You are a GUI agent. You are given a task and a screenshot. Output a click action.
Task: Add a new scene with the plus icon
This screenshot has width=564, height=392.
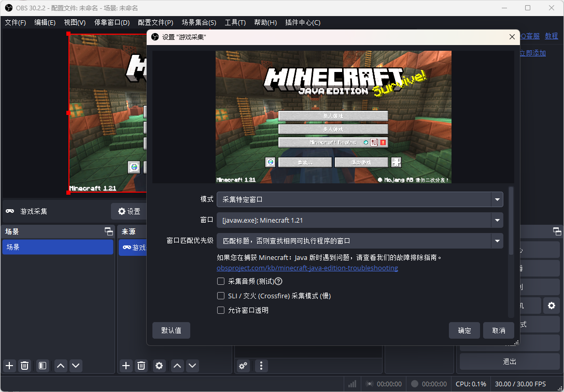click(9, 366)
